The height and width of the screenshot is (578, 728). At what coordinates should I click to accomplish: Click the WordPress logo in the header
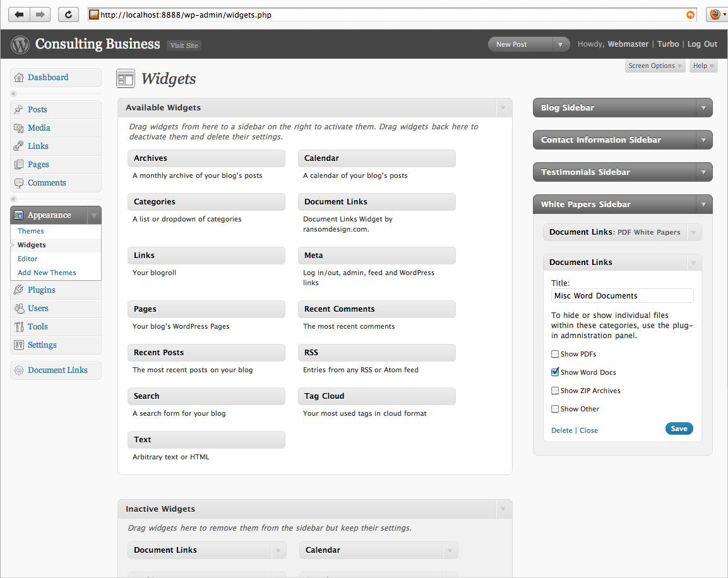pyautogui.click(x=20, y=45)
